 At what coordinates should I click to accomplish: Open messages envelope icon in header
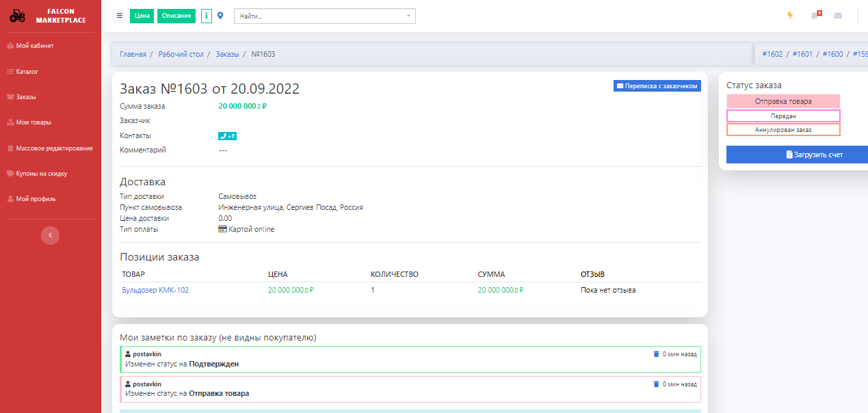(838, 16)
